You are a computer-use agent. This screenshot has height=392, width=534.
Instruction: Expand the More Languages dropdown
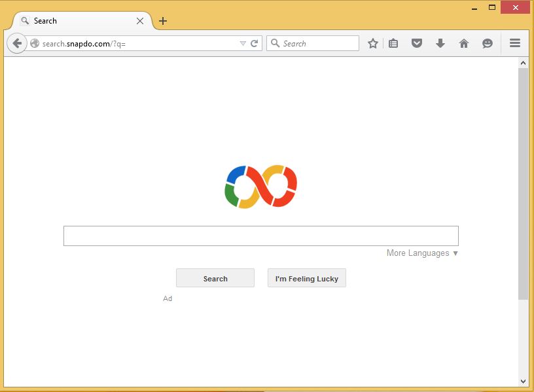pyautogui.click(x=422, y=253)
